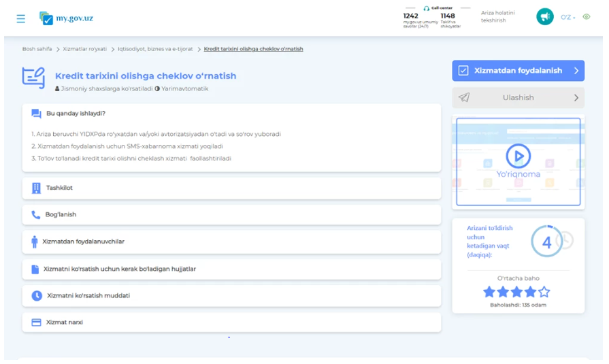Click checkbox icon in Xizmatdan foydalanish
This screenshot has width=609, height=364.
coord(463,71)
